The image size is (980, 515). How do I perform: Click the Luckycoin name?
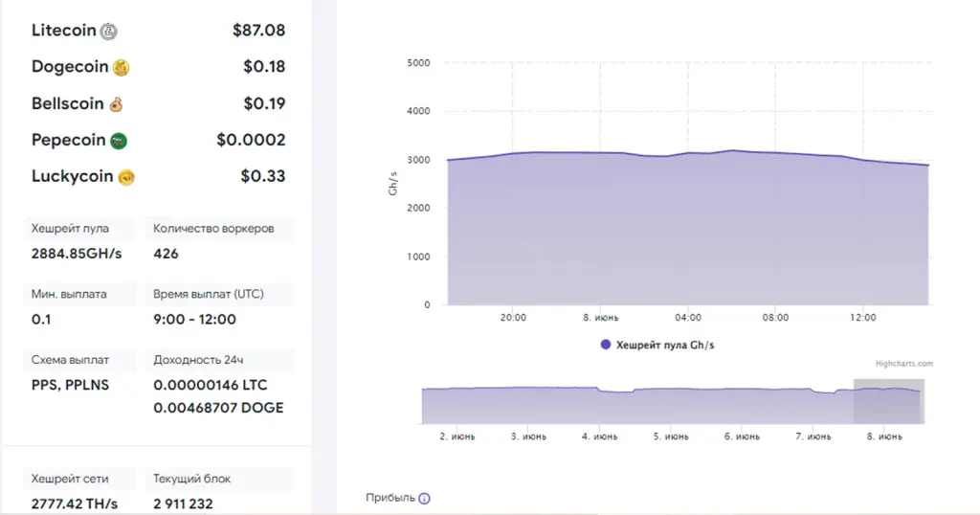(73, 175)
